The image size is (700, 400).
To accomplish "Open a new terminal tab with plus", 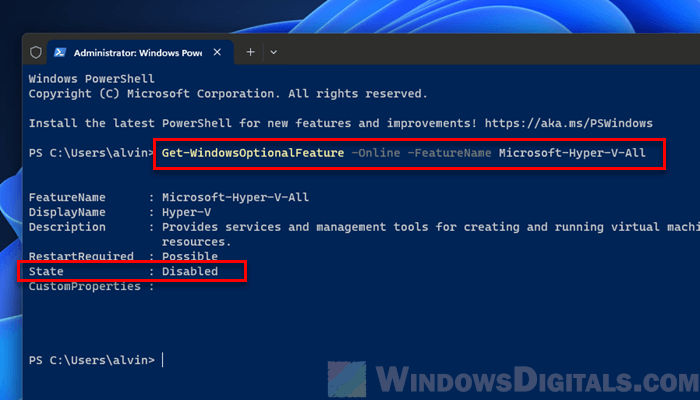I will 250,52.
